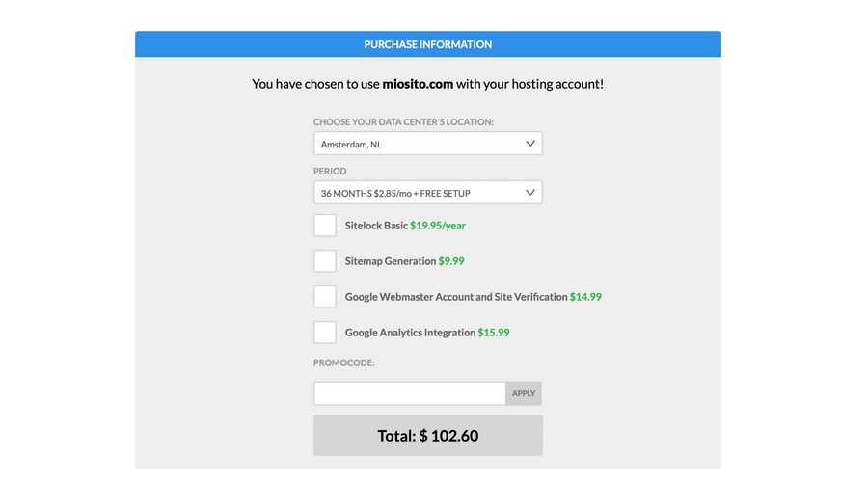This screenshot has width=868, height=482.
Task: Click the chevron arrow on Amsterdam, NL
Action: (x=529, y=144)
